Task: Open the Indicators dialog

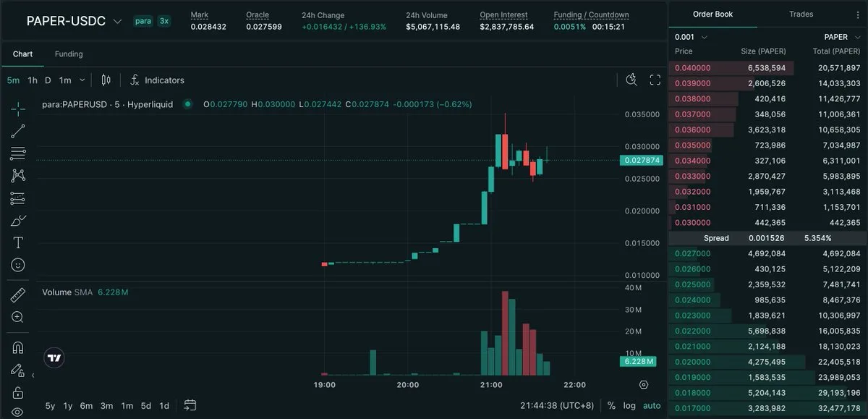Action: click(x=157, y=80)
